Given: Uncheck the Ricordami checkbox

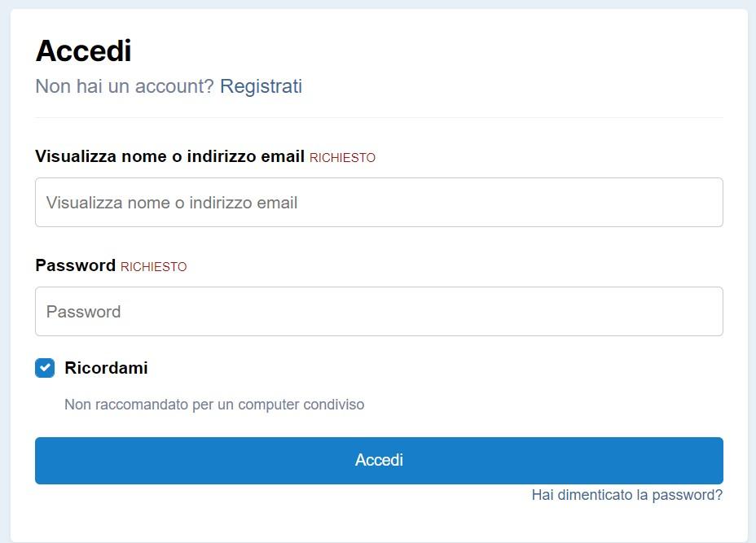Looking at the screenshot, I should pos(45,368).
